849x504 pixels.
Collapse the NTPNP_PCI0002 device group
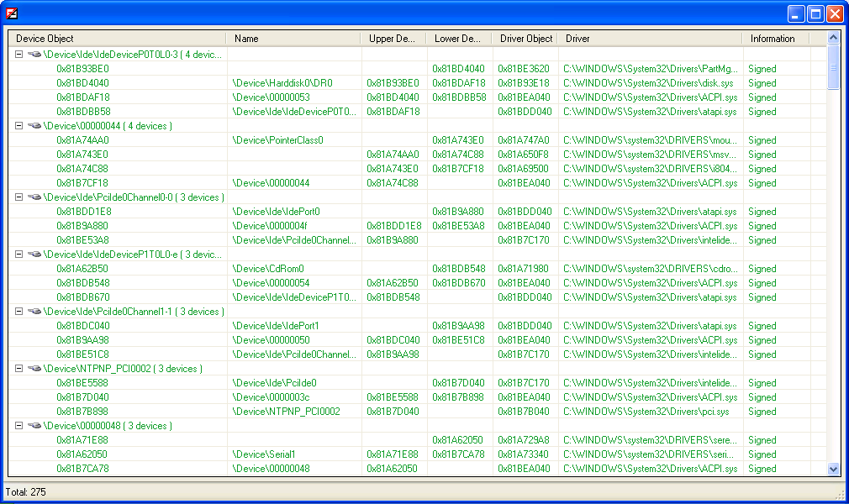[18, 369]
